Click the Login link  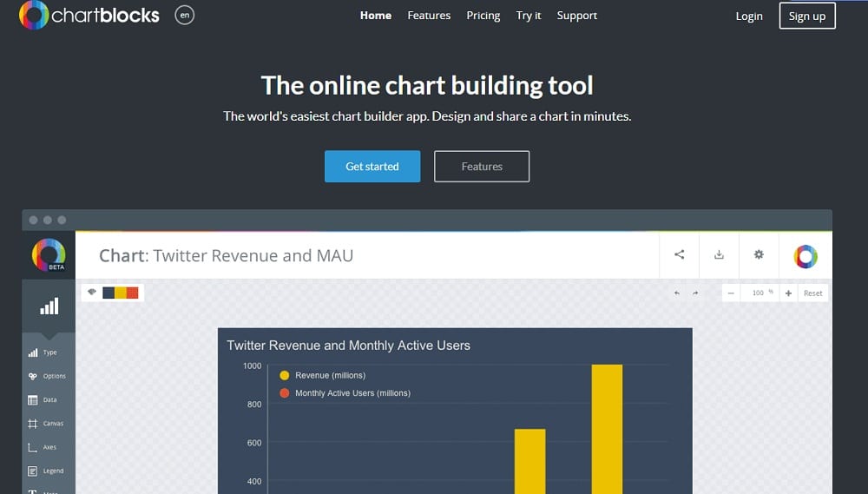(x=749, y=16)
